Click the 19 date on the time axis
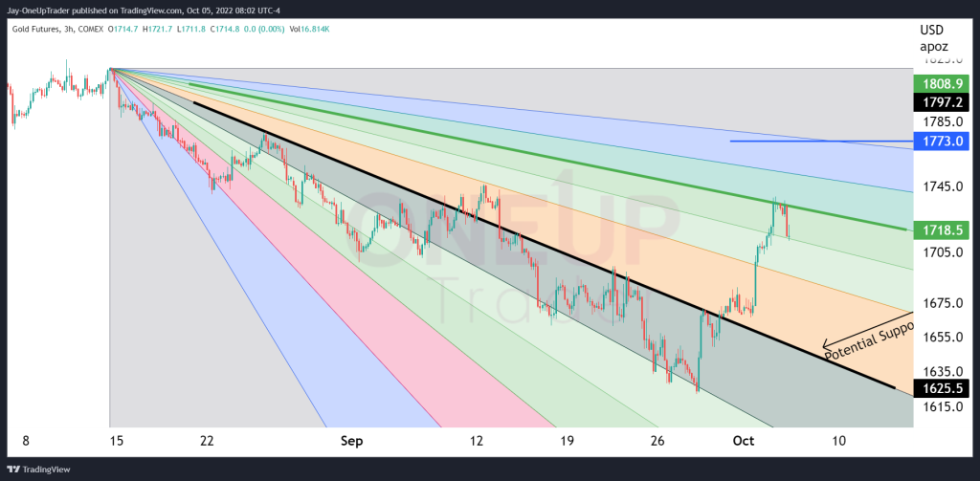Viewport: 980px width, 481px height. coord(567,441)
